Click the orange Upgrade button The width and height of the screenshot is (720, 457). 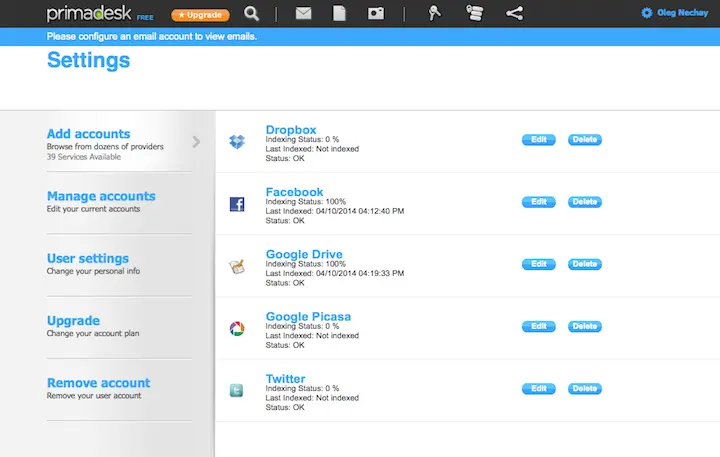point(200,15)
